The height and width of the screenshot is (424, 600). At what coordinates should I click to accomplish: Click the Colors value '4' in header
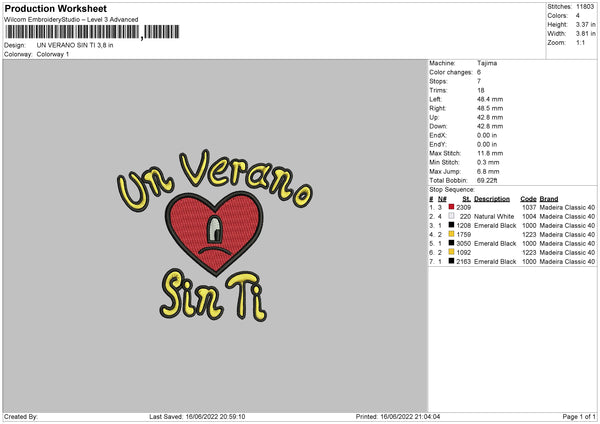click(x=578, y=16)
